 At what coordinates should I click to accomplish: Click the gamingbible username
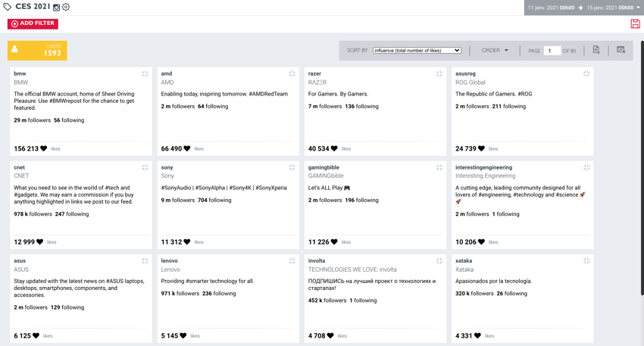(324, 167)
